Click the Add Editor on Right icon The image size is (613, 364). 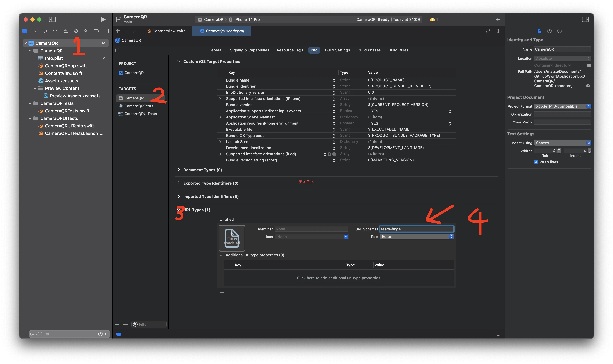(x=499, y=31)
